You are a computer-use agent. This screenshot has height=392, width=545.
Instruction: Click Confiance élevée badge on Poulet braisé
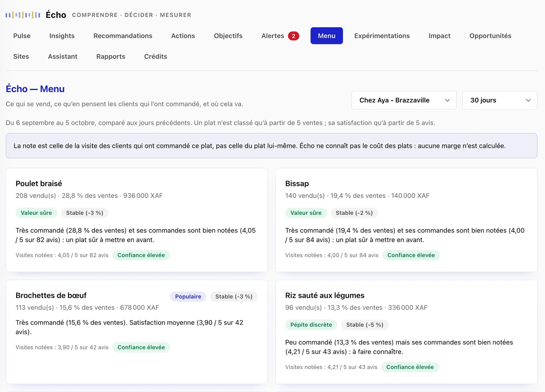coord(141,255)
